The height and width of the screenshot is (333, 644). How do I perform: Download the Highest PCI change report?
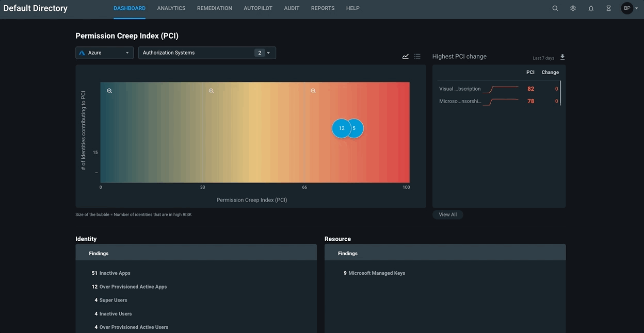click(562, 57)
